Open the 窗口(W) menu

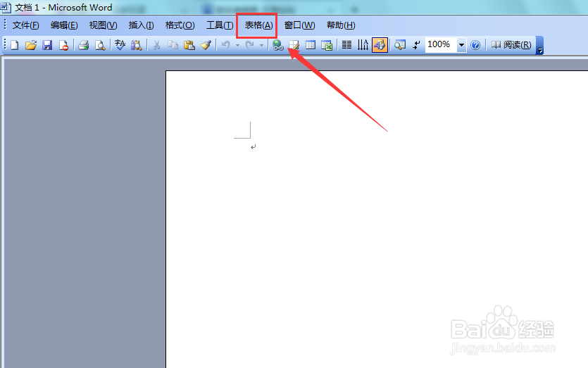point(299,25)
